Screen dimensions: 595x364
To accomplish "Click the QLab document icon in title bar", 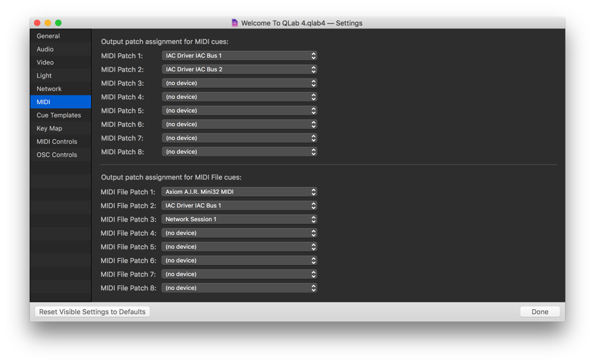I will pyautogui.click(x=235, y=23).
